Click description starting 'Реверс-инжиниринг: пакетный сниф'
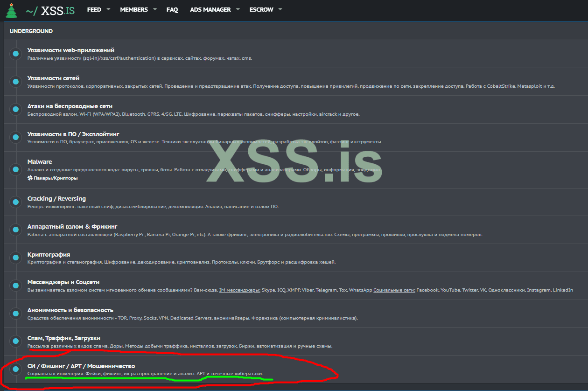The image size is (588, 391). [x=153, y=207]
